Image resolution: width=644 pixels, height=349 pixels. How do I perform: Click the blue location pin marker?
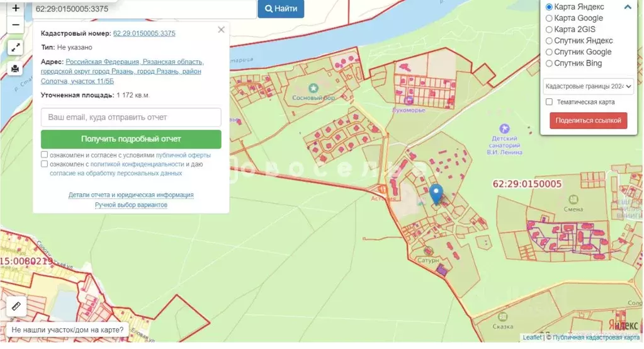pos(436,195)
